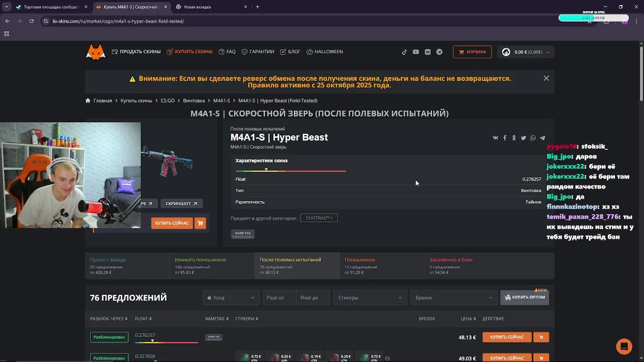Open the browser apps grid icon
Screen dimensions: 644x362
pyautogui.click(x=7, y=34)
